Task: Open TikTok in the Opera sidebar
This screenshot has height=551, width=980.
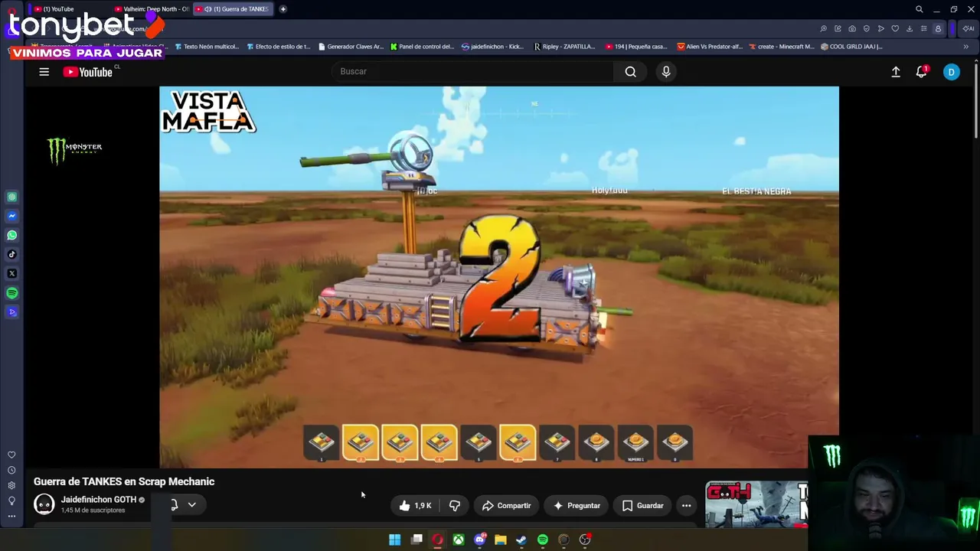Action: point(11,255)
